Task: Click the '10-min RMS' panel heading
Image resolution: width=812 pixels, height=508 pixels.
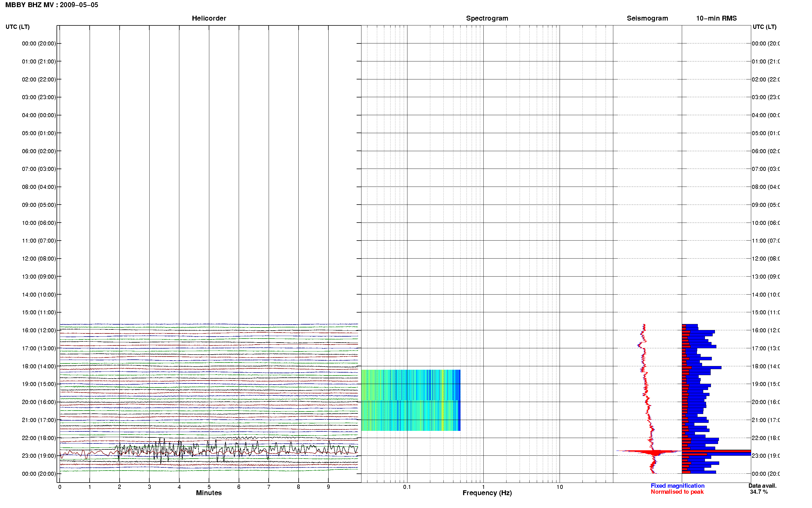Action: pos(716,19)
